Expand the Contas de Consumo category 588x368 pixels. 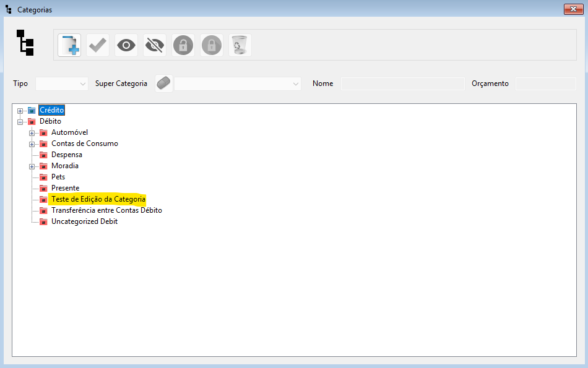(x=32, y=144)
